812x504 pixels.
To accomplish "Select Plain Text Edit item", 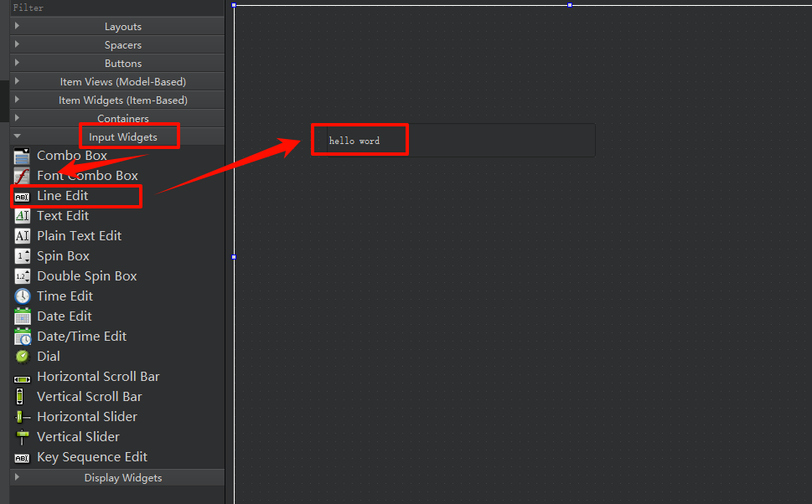I will tap(79, 236).
